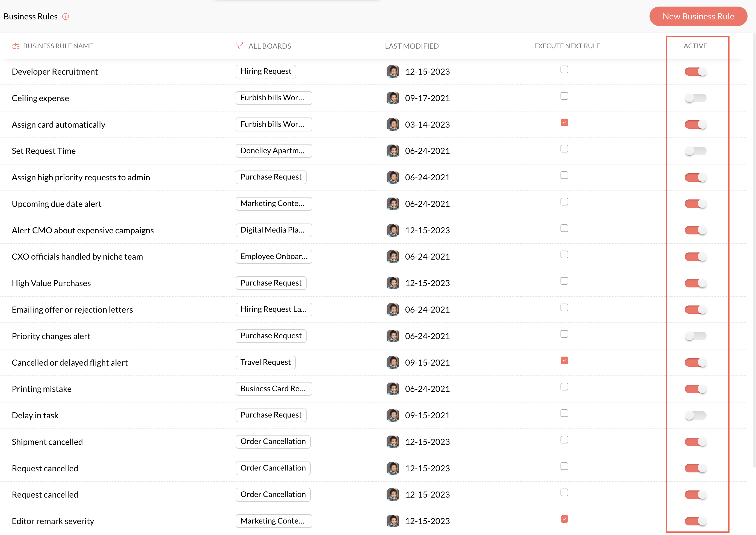Open the Travel Request board tag
The width and height of the screenshot is (756, 535).
pyautogui.click(x=265, y=362)
